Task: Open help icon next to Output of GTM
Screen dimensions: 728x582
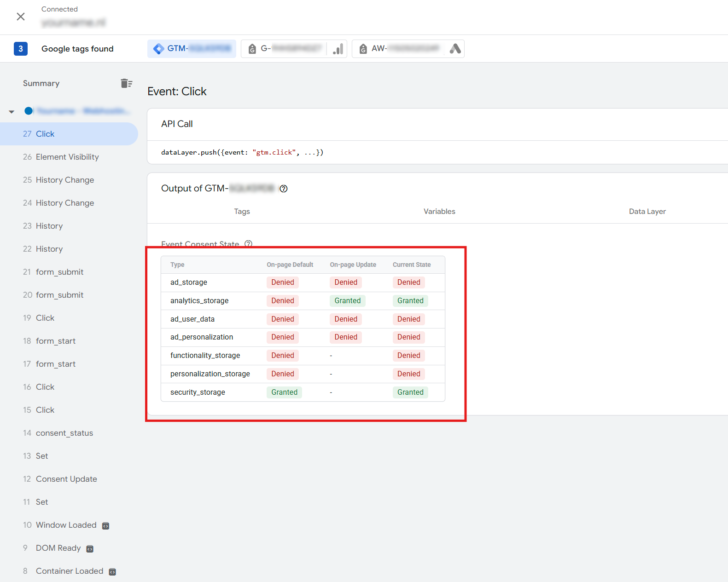Action: pos(284,189)
